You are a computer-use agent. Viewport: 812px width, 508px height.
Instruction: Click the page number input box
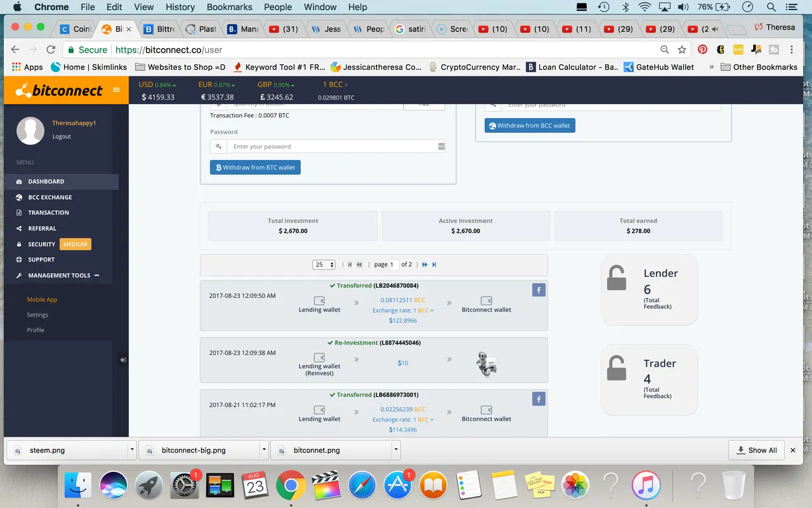point(394,265)
